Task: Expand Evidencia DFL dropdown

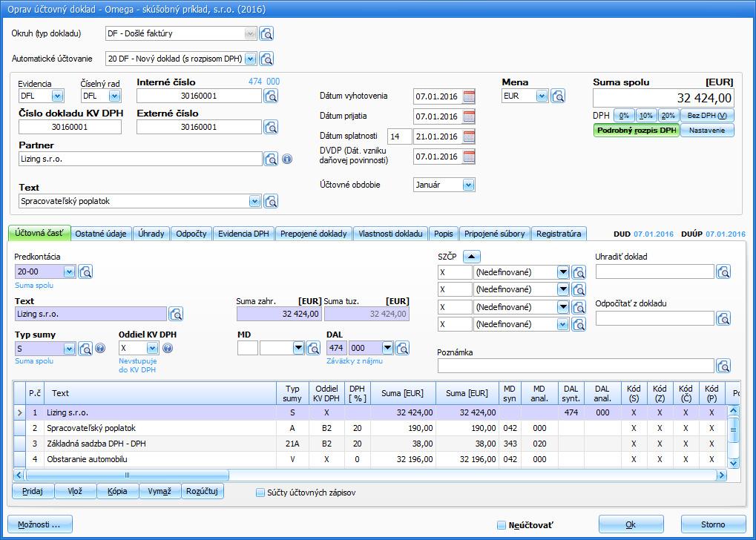Action: (x=57, y=96)
